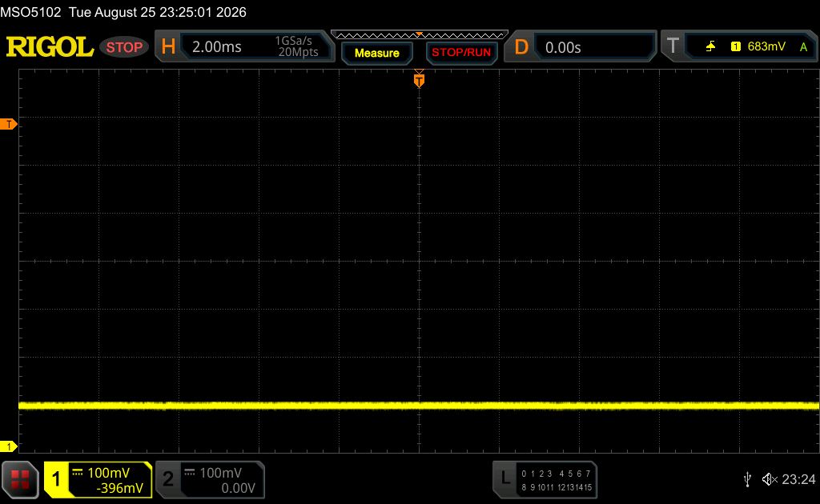The height and width of the screenshot is (504, 820).
Task: Open horizontal timebase H menu
Action: pos(168,47)
